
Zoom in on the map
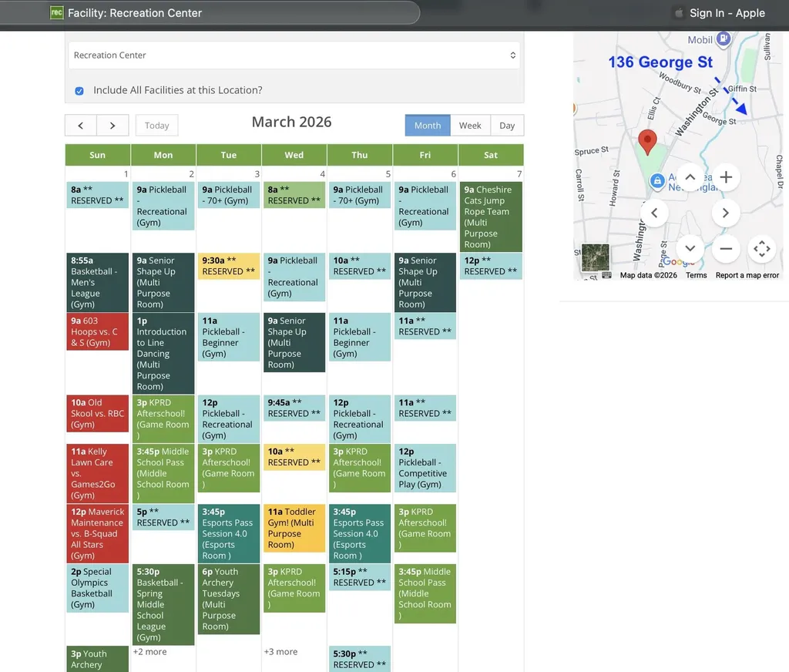[725, 177]
